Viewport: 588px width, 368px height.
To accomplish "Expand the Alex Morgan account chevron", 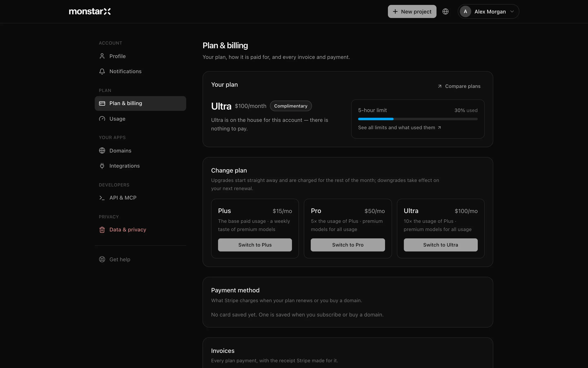I will [x=512, y=11].
